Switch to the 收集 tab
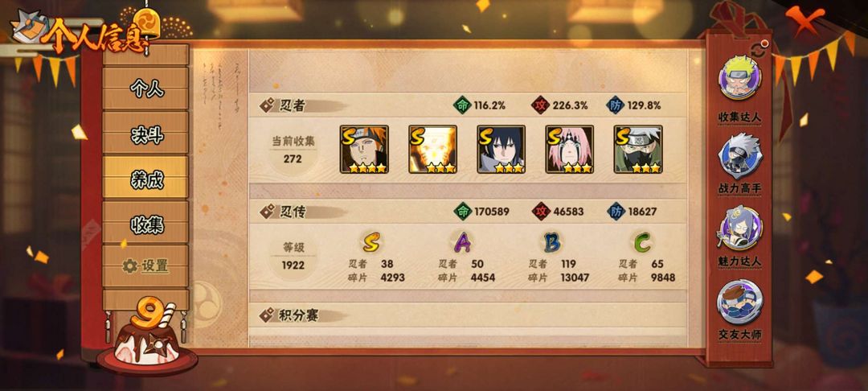The width and height of the screenshot is (868, 391). click(146, 223)
